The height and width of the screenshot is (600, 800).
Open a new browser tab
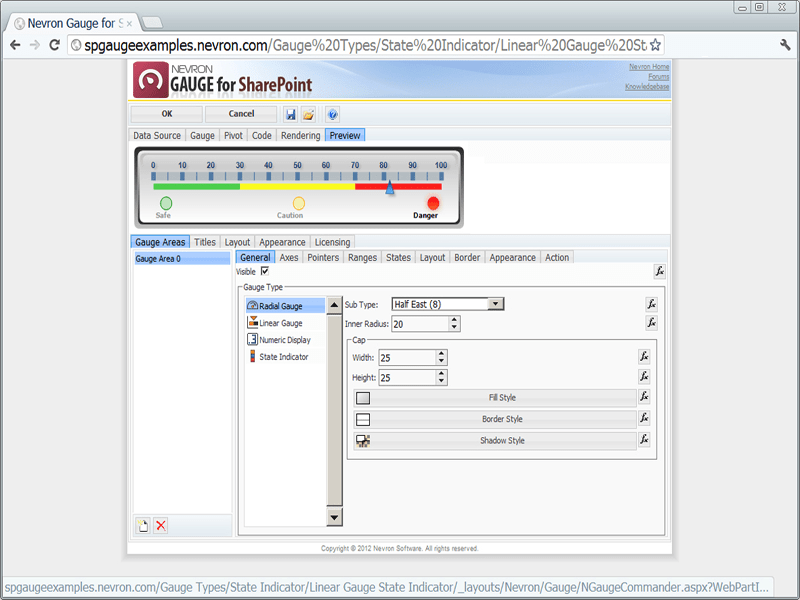[152, 22]
